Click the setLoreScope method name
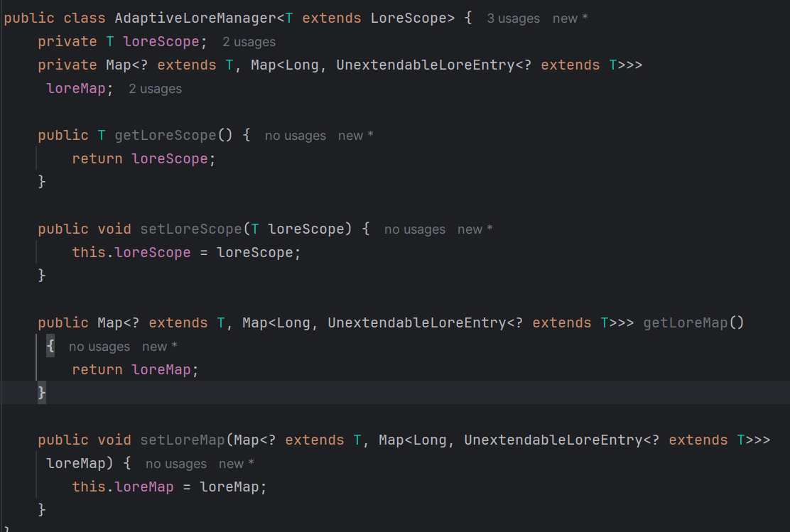Screen dimensions: 790x532 pos(191,229)
